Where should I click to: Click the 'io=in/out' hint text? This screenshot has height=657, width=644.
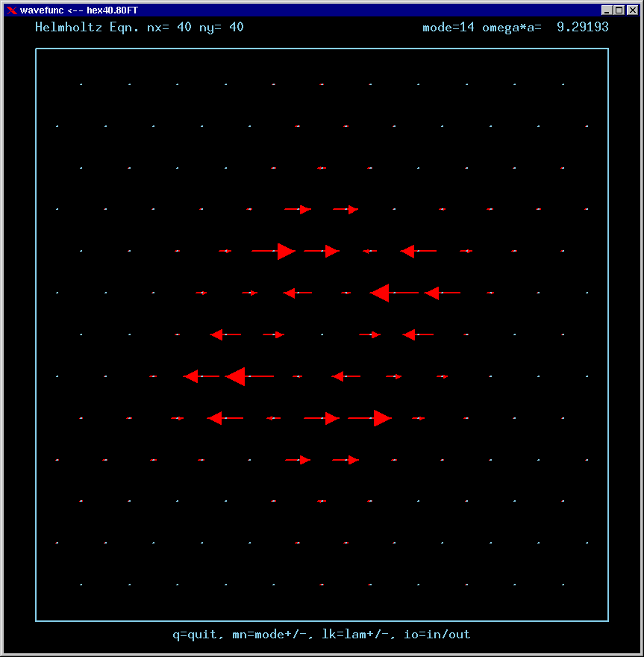(x=437, y=635)
